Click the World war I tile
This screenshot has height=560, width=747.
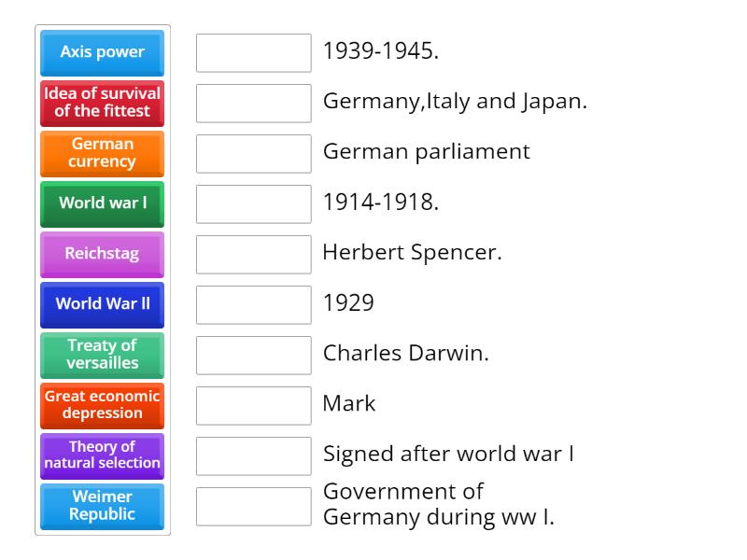pyautogui.click(x=102, y=203)
